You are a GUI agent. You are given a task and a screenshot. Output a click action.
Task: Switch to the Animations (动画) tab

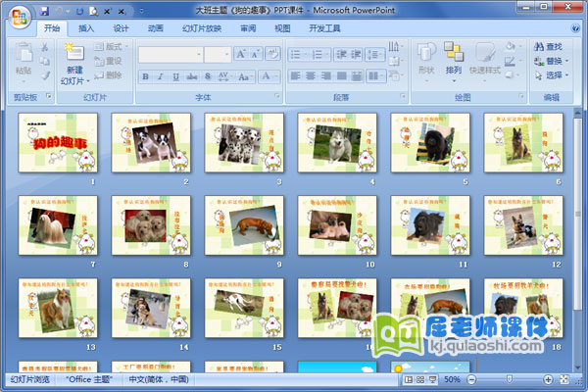point(155,28)
